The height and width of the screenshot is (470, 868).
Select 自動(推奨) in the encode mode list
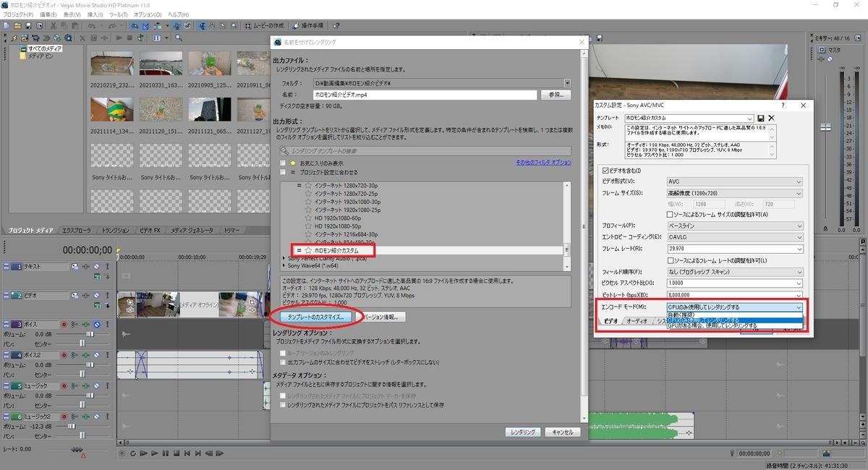point(734,315)
